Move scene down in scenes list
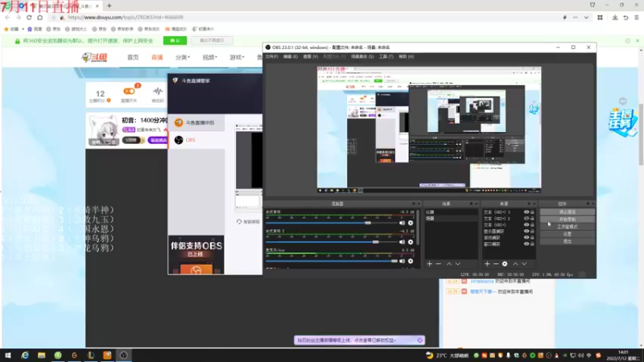Screen dimensions: 644x362 pyautogui.click(x=458, y=264)
